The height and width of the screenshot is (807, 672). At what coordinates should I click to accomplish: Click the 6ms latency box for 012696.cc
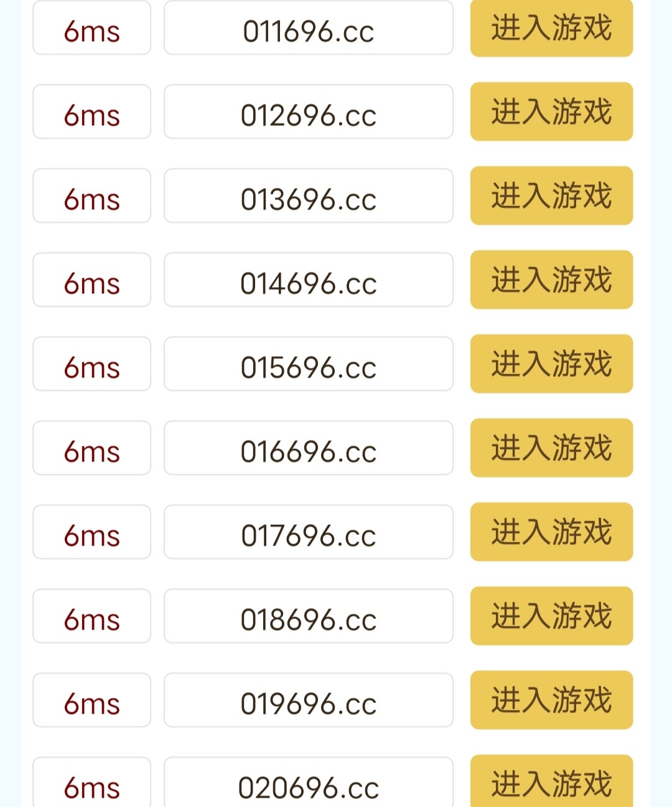coord(91,112)
